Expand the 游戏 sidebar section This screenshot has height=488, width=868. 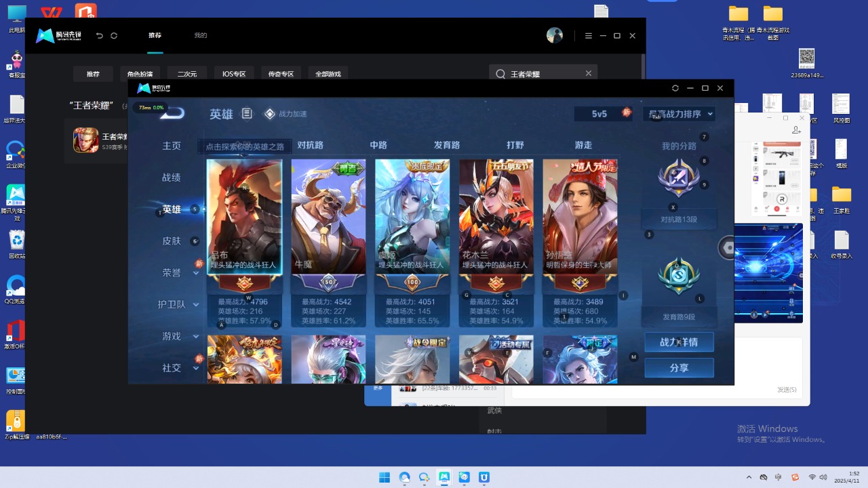point(196,336)
